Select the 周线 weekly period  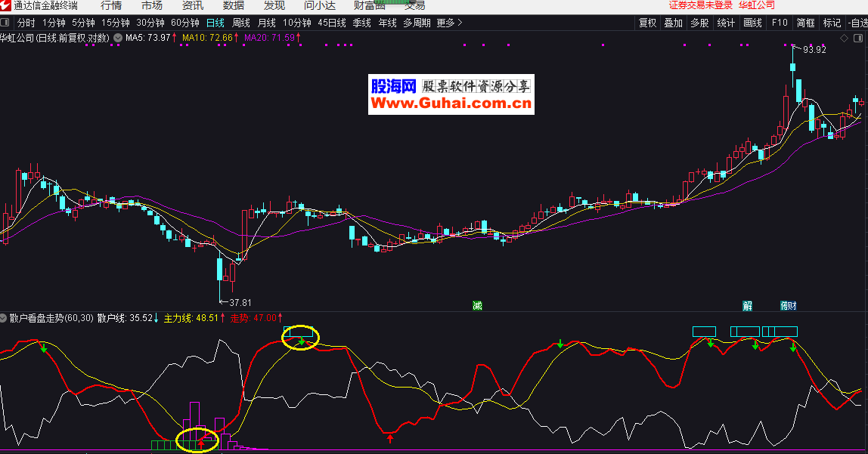point(240,23)
